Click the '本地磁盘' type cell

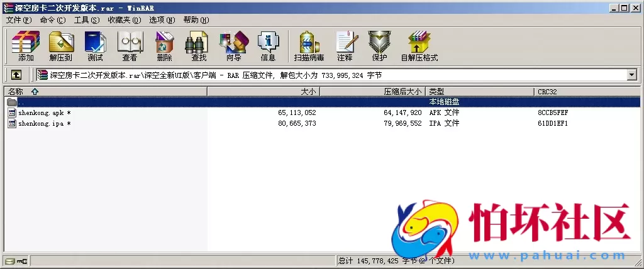click(444, 102)
